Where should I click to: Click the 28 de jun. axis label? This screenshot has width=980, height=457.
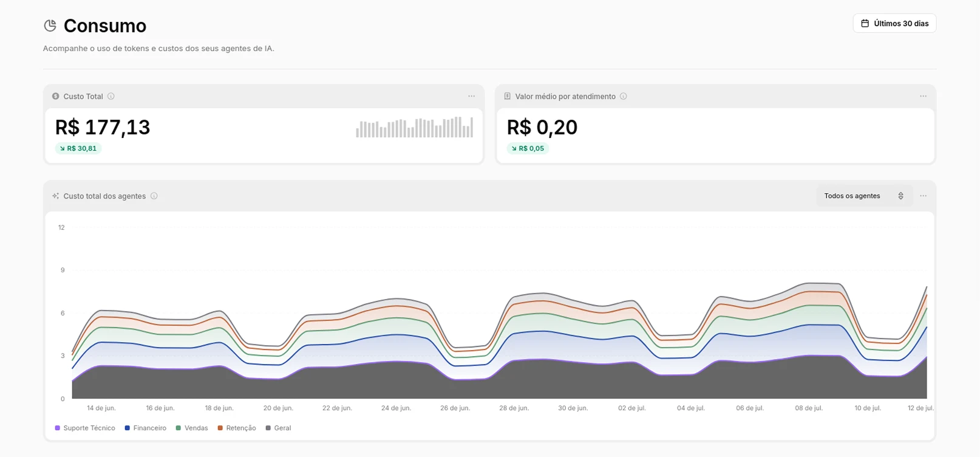514,408
